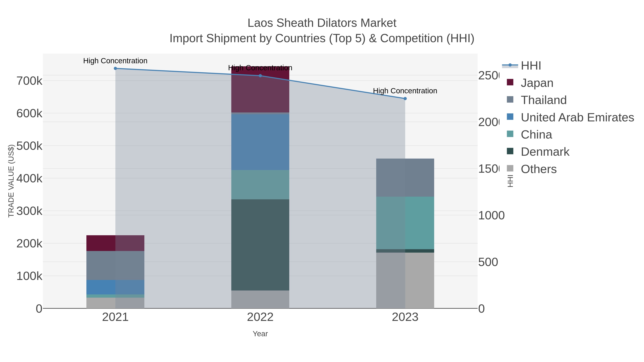Toggle the Japan legend entry

pyautogui.click(x=530, y=83)
